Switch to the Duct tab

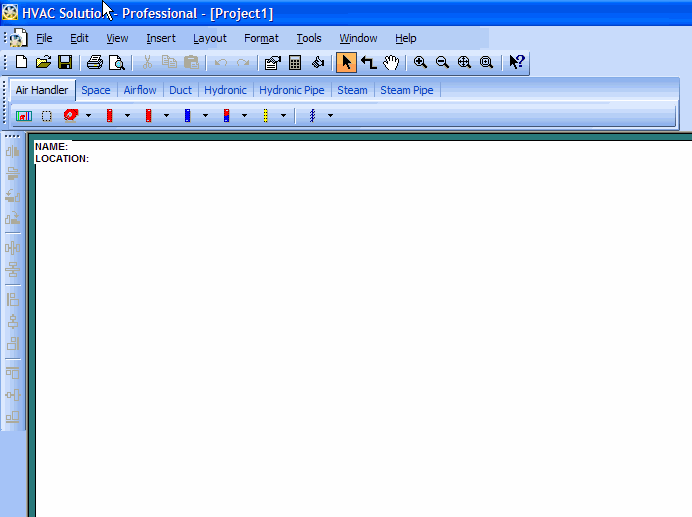181,90
